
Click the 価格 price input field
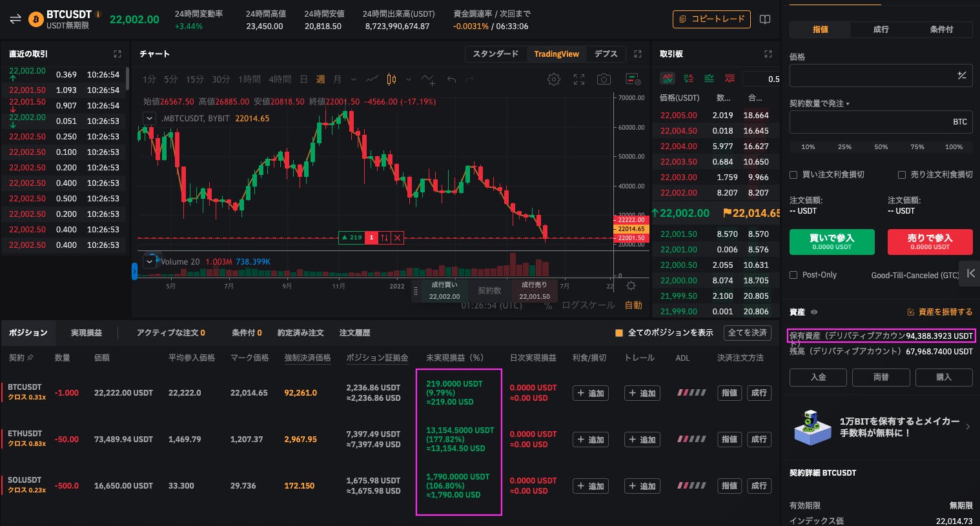tap(872, 76)
